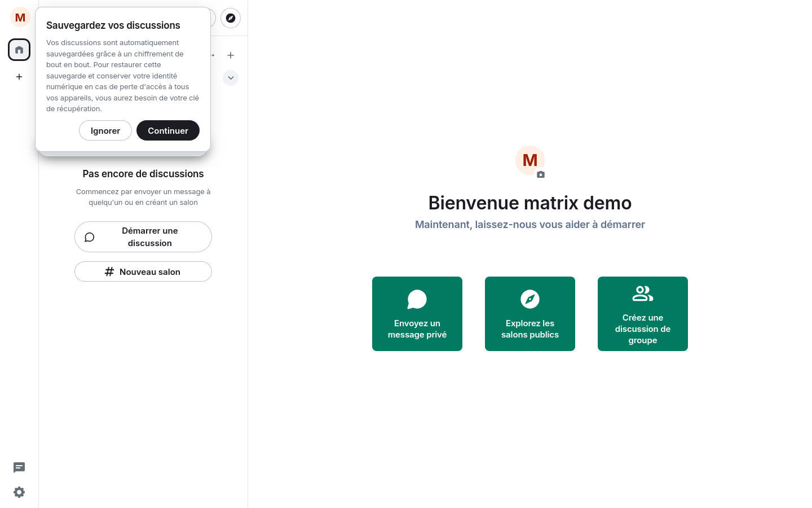Click Démarrer une discussion button
The width and height of the screenshot is (812, 508).
pos(143,237)
